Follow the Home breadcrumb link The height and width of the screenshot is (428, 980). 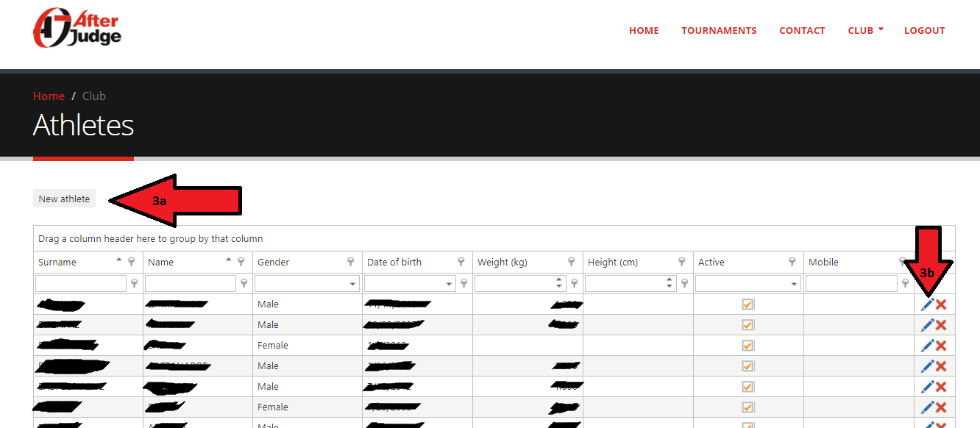[49, 96]
